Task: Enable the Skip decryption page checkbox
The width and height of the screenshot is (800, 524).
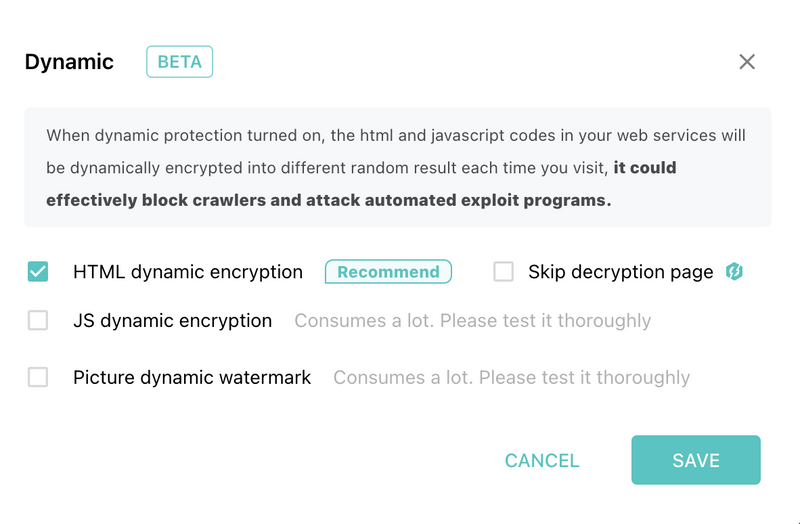Action: click(x=504, y=271)
